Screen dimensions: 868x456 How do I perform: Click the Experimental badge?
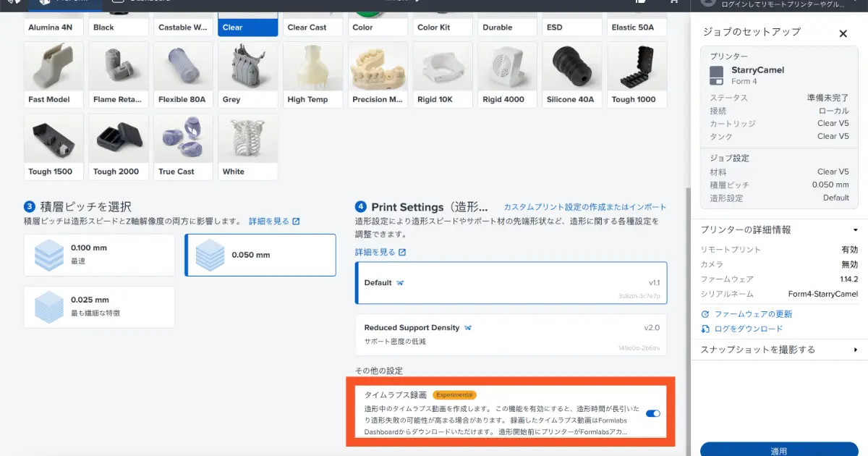454,395
